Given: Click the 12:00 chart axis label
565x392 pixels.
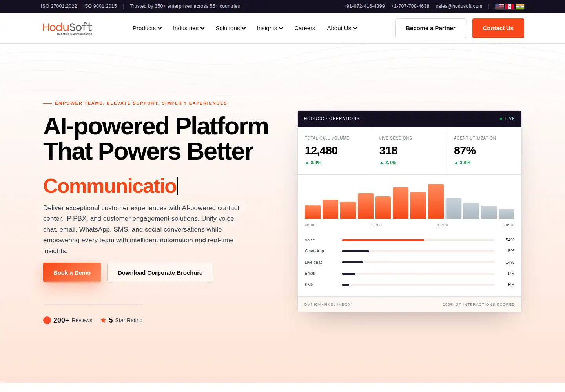Looking at the screenshot, I should click(x=376, y=225).
